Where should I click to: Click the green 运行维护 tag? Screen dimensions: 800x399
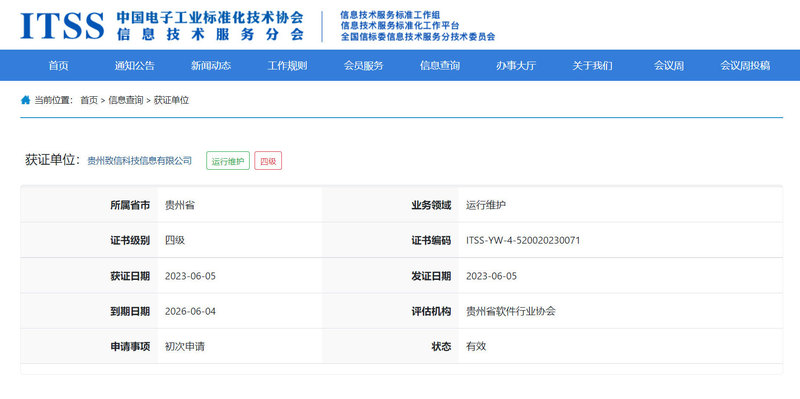tap(228, 161)
